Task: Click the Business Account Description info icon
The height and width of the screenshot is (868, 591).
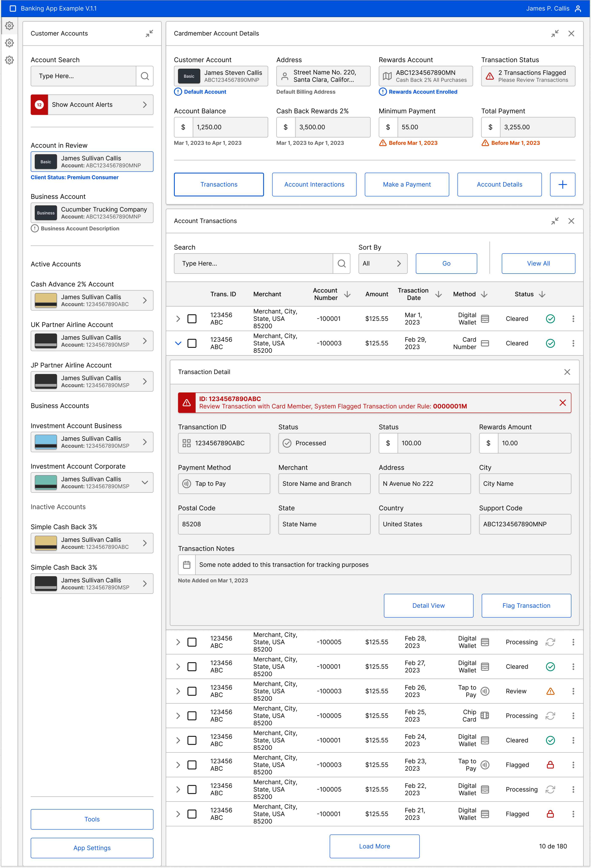Action: (x=35, y=229)
